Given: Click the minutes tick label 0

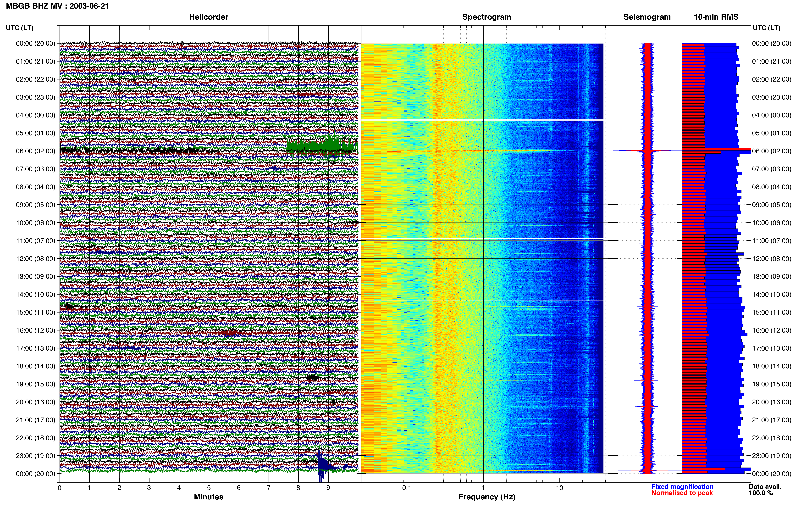Looking at the screenshot, I should 59,488.
